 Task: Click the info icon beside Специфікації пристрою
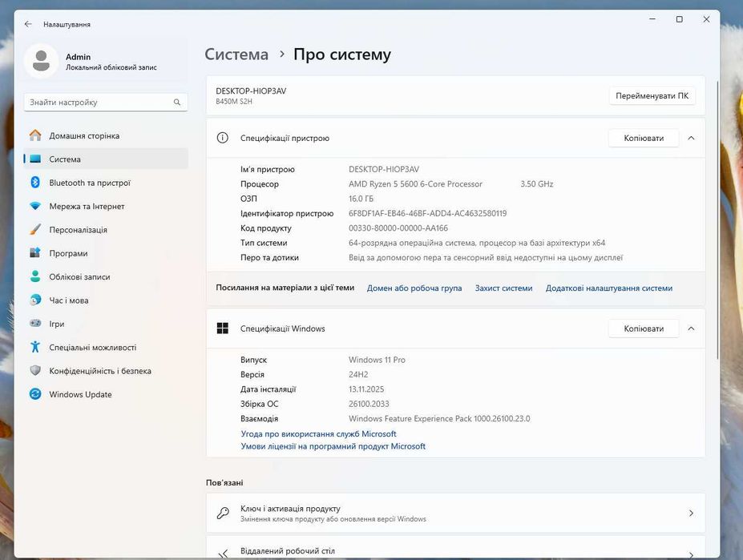(222, 138)
